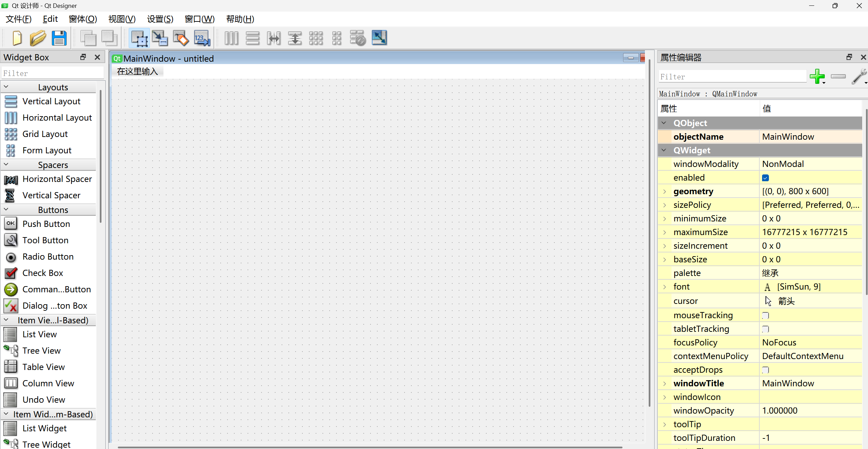
Task: Click the Adjust Size toolbar icon
Action: (379, 38)
